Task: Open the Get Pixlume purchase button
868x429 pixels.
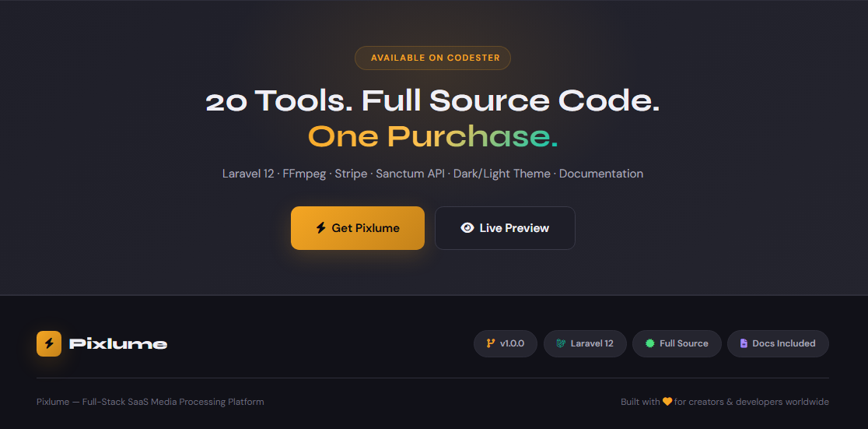Action: pyautogui.click(x=358, y=228)
